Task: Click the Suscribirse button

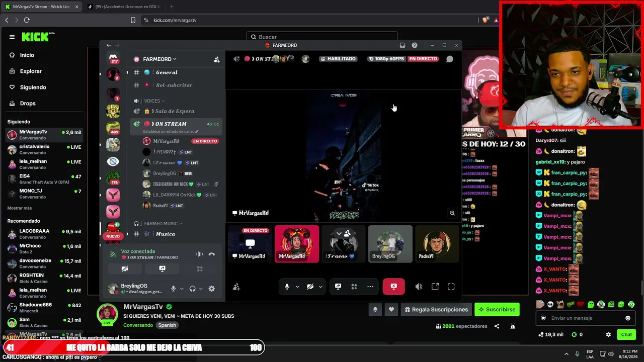Action: point(497,310)
